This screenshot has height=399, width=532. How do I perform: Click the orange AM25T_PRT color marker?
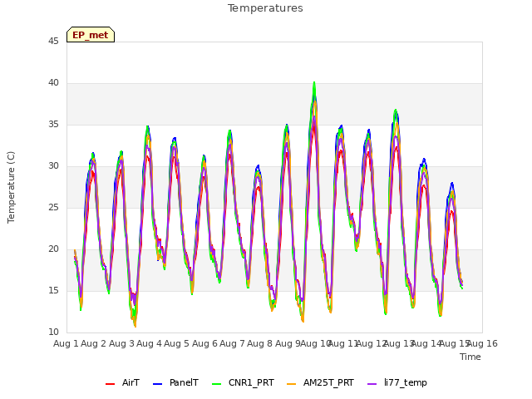pyautogui.click(x=291, y=384)
